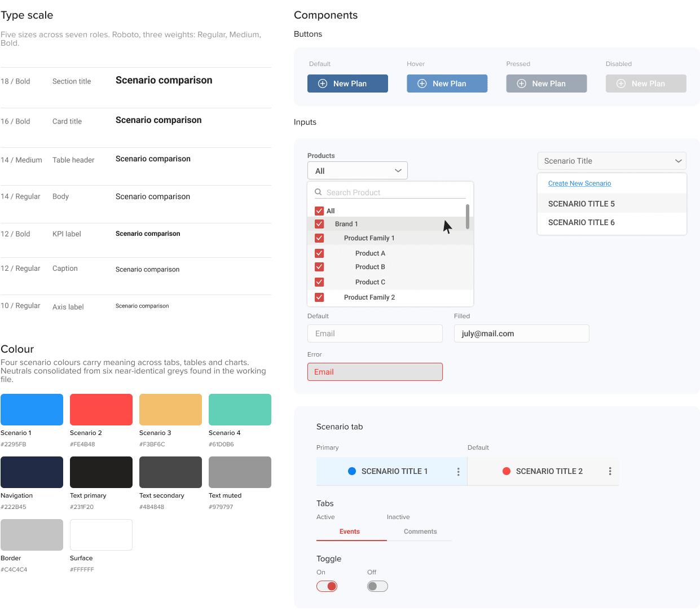Click the Disabled state New Plan button
Screen dimensions: 700x615
click(646, 84)
